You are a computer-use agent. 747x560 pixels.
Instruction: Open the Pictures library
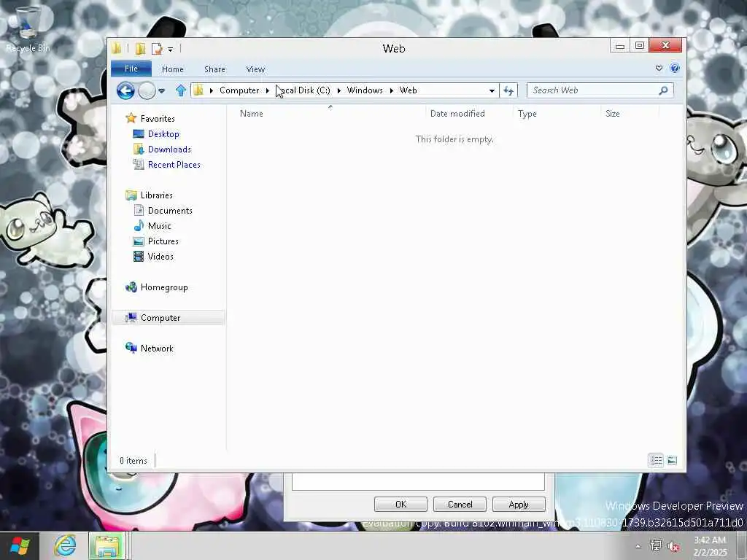tap(163, 241)
